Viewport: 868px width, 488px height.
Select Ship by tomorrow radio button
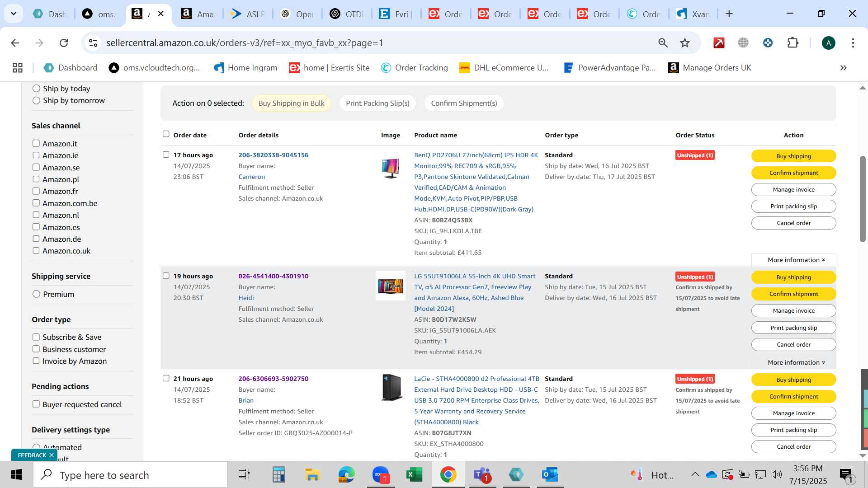[x=36, y=100]
